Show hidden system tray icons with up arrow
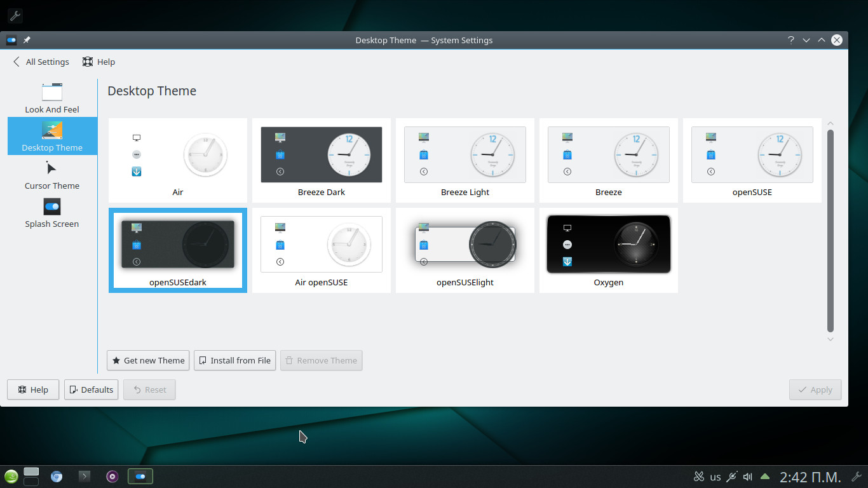This screenshot has width=868, height=488. click(x=765, y=477)
